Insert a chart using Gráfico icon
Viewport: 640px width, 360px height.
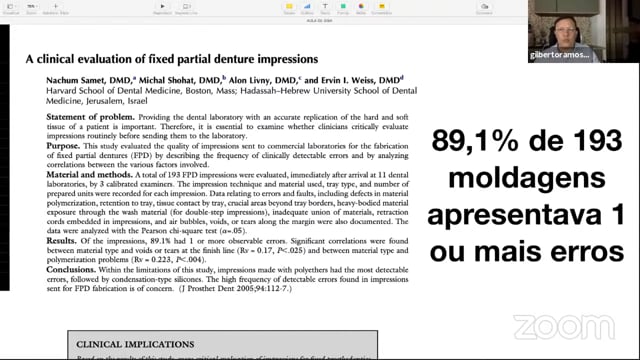(x=307, y=8)
